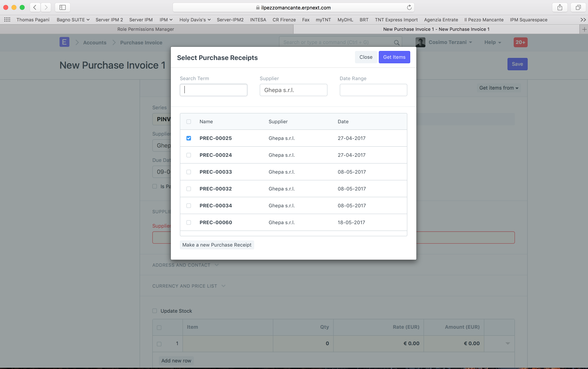Click the Search Term input field
This screenshot has width=588, height=369.
(213, 90)
